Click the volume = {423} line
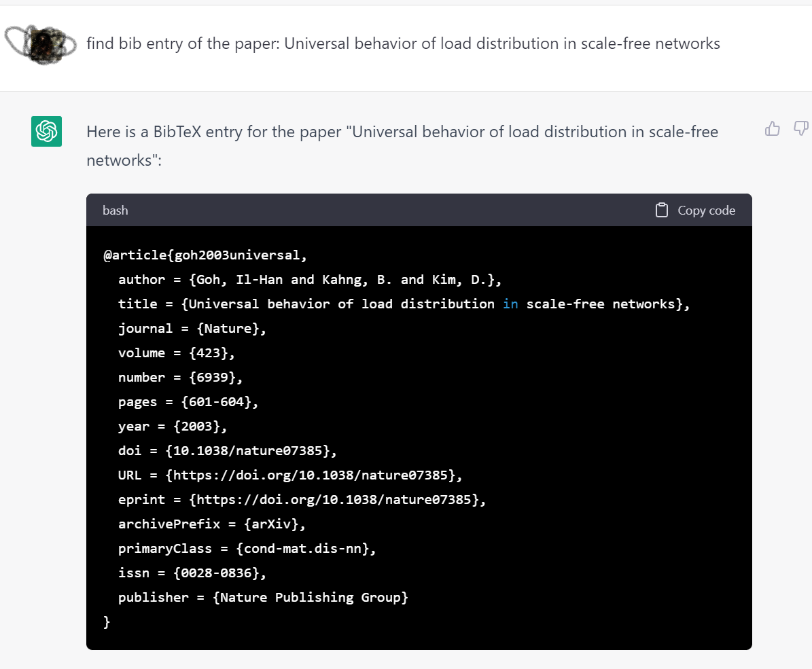Viewport: 812px width, 669px height. [180, 353]
